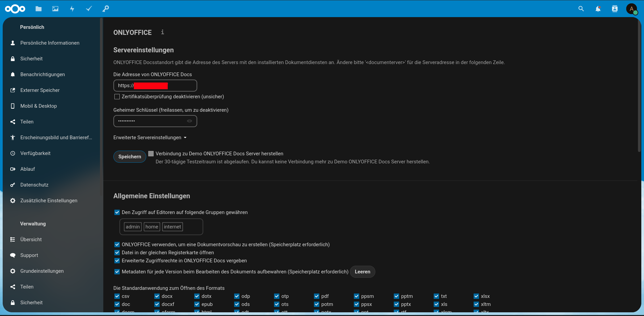Expand Erweiterte Servereinstellungen section
This screenshot has width=644, height=316.
pos(150,138)
